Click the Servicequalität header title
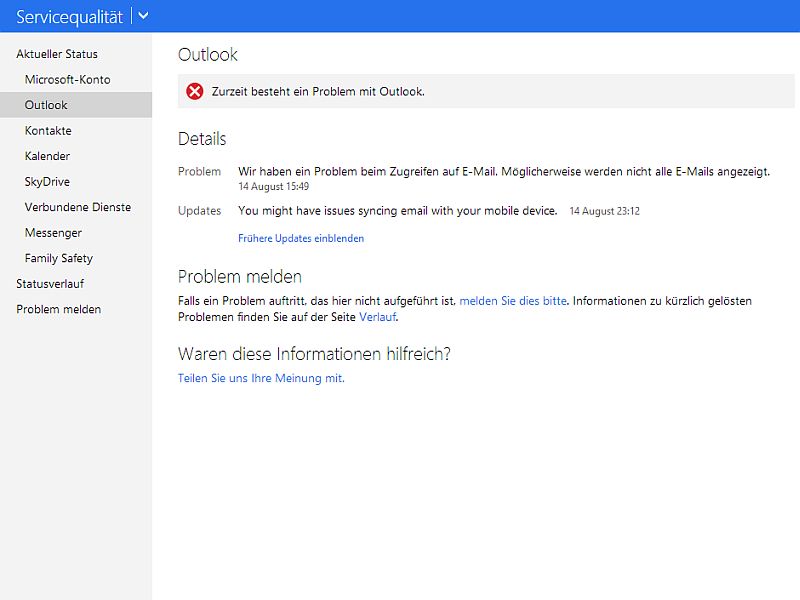The height and width of the screenshot is (600, 800). click(69, 17)
